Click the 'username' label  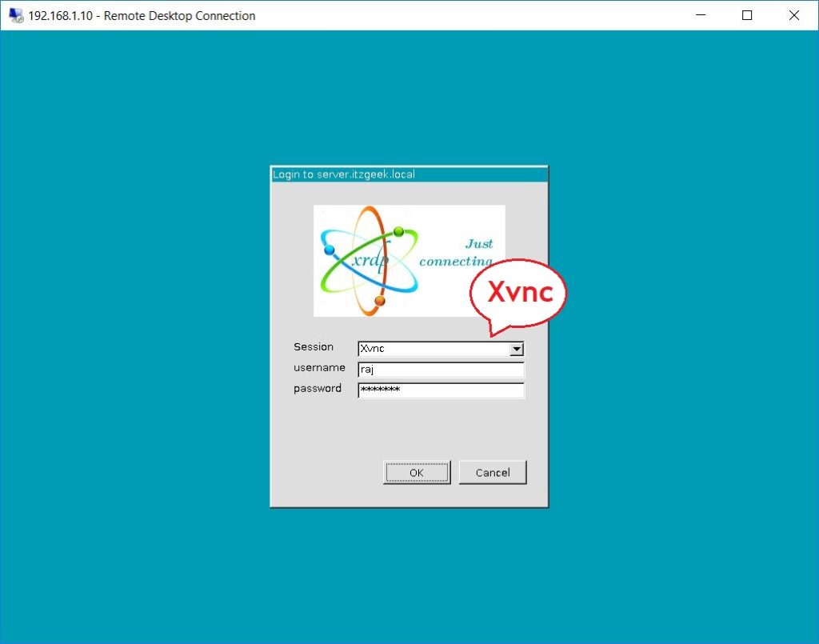(319, 368)
